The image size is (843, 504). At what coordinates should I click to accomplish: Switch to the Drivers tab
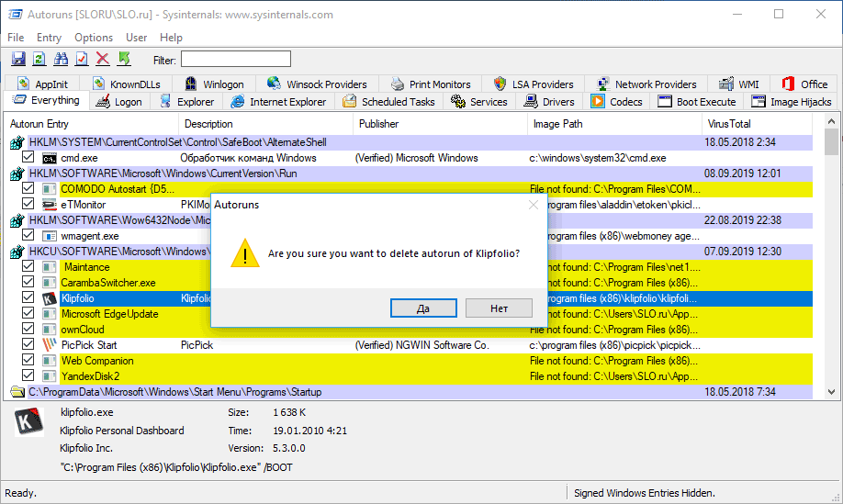click(x=549, y=102)
